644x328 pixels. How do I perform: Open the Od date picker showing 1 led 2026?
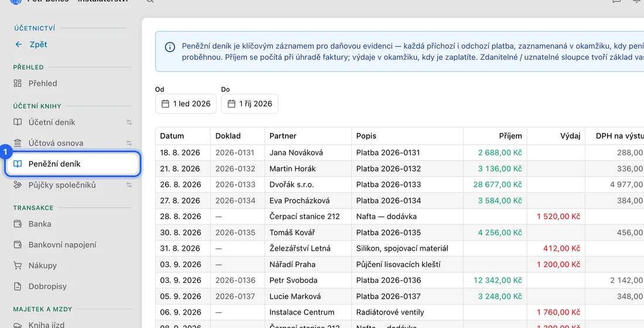186,104
